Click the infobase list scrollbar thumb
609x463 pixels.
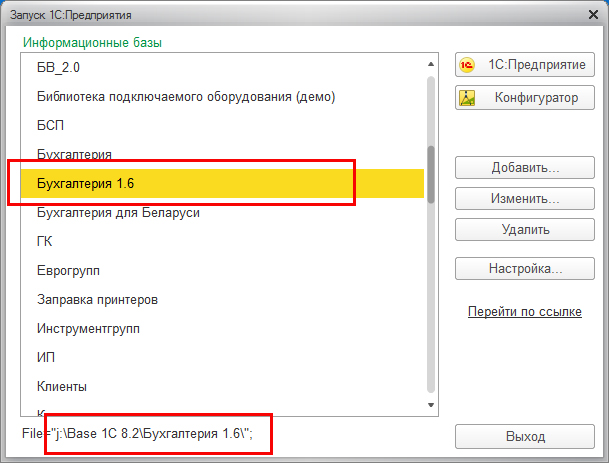pyautogui.click(x=432, y=175)
